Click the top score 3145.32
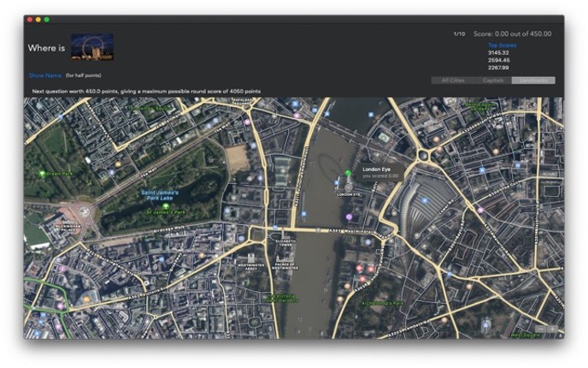The width and height of the screenshot is (588, 368). tap(498, 52)
